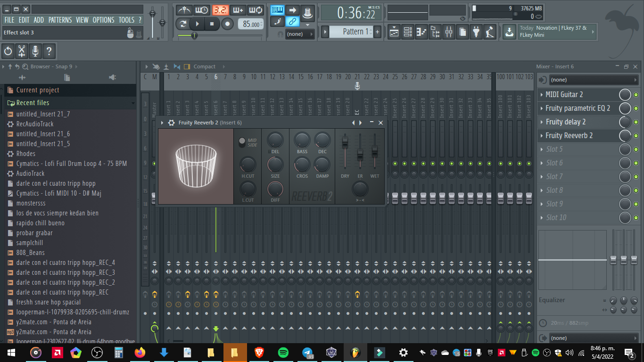Open the FILE menu
Screen dimensions: 644x362
[9, 20]
